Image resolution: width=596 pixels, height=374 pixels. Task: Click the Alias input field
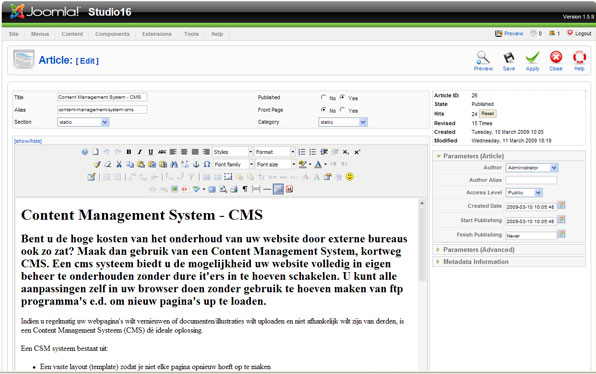pyautogui.click(x=102, y=110)
